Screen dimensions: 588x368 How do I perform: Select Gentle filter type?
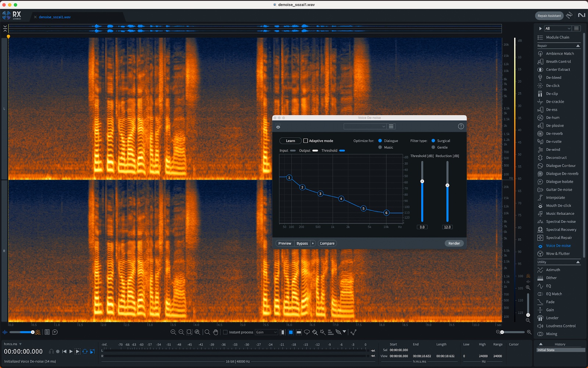433,148
